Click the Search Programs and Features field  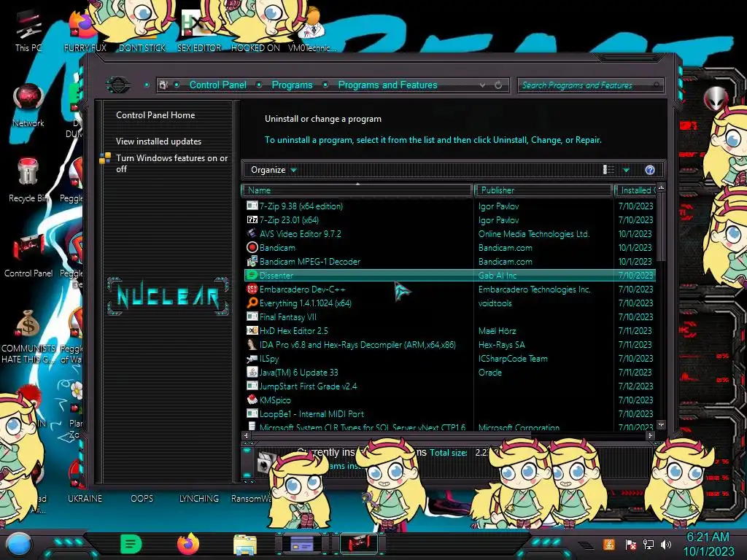[x=589, y=85]
